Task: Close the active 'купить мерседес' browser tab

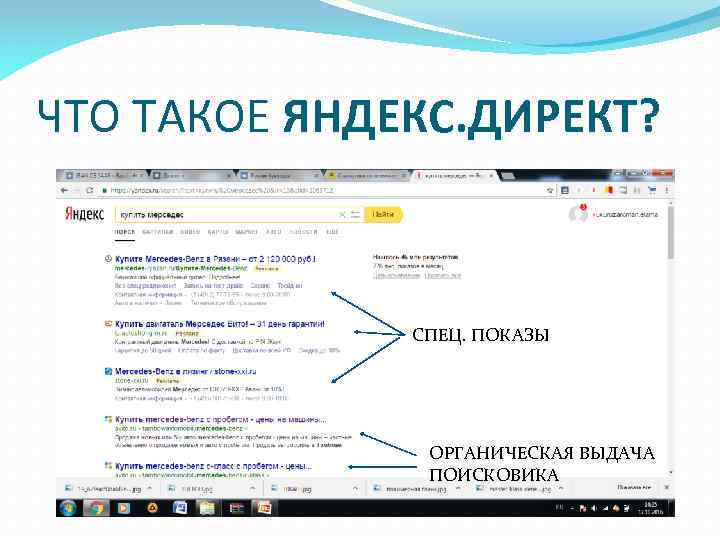Action: coord(491,175)
